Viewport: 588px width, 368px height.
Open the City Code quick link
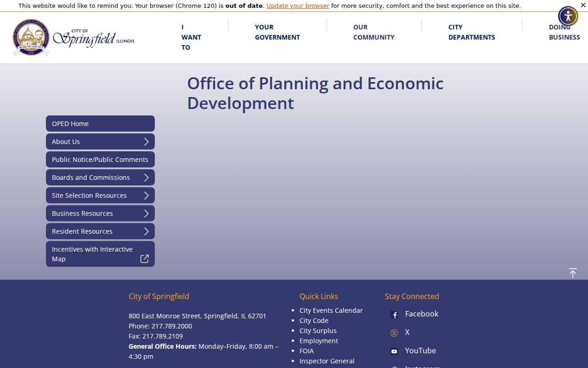(314, 321)
